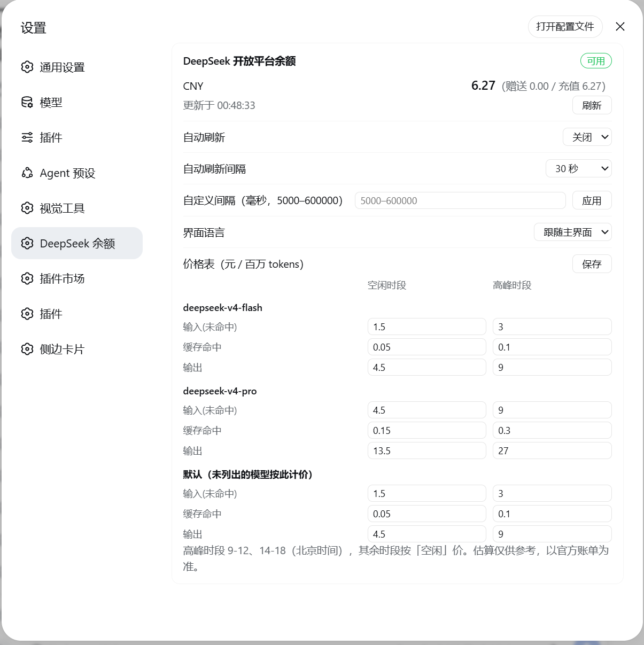Edit deepseek-v4-pro idle cache hit 0.15
Viewport: 644px width, 645px height.
pos(427,430)
